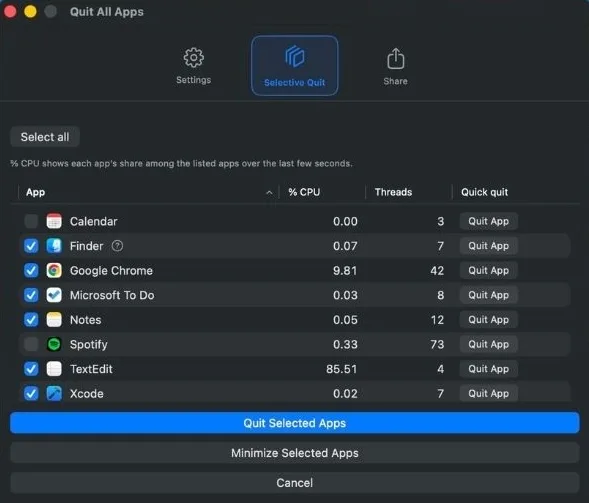The width and height of the screenshot is (589, 503).
Task: Select the Selective Quit tab
Action: (x=294, y=66)
